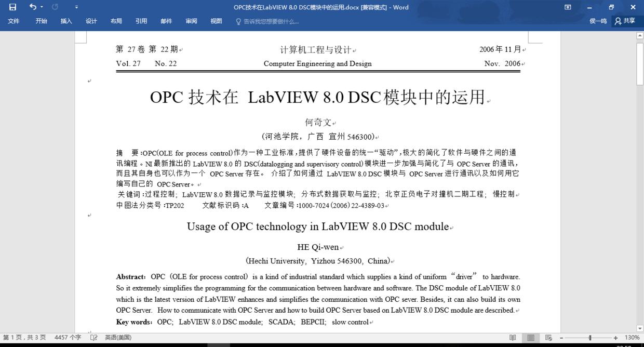This screenshot has height=347, width=644.
Task: Click the 130% zoom percentage label
Action: [x=633, y=337]
